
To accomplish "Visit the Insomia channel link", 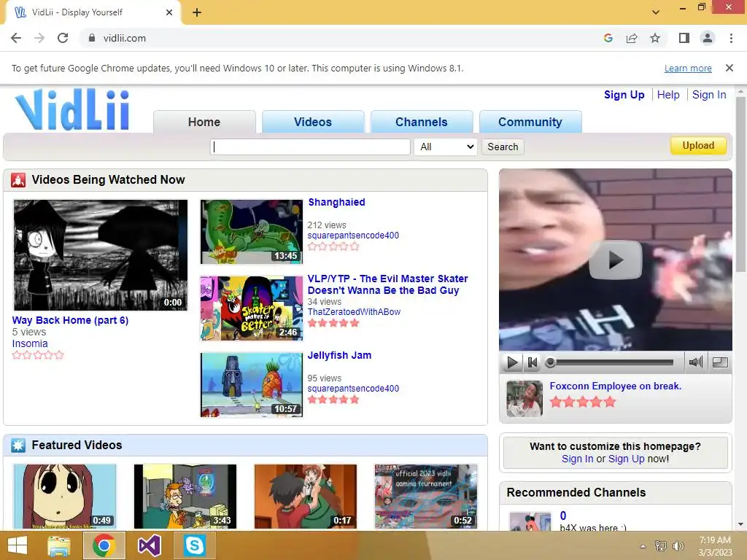I will (x=29, y=343).
